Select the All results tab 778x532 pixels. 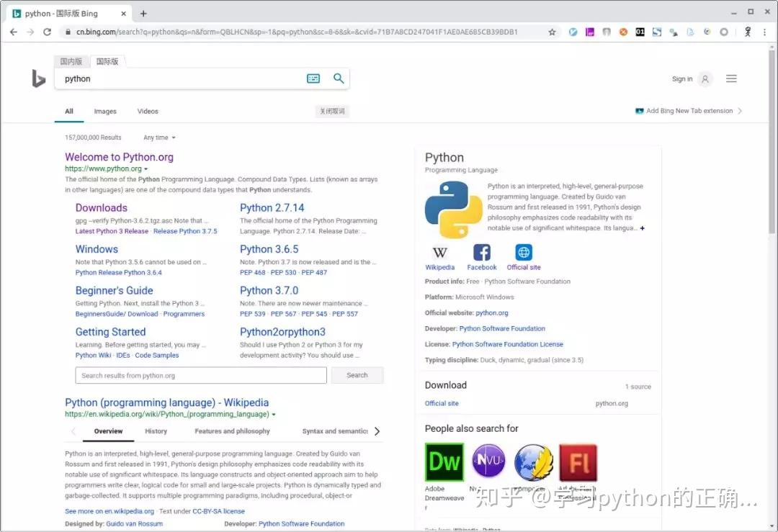[69, 111]
